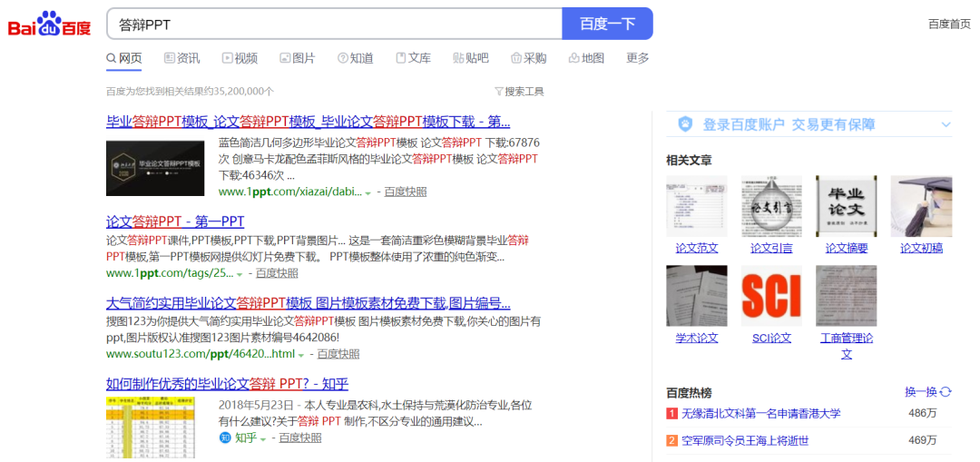This screenshot has height=462, width=980.
Task: Click the Baidu logo
Action: point(49,25)
